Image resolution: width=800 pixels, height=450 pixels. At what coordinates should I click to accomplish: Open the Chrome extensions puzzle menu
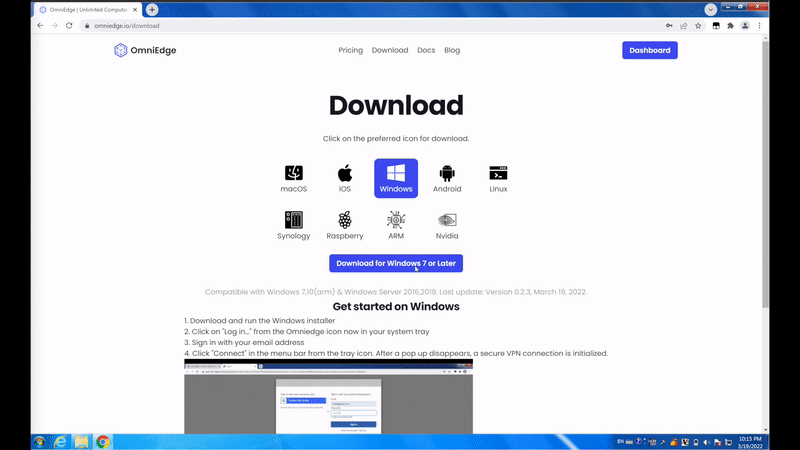731,26
